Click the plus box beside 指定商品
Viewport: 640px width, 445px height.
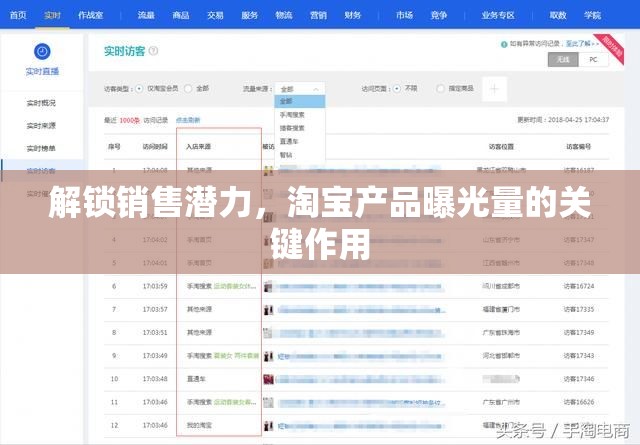[x=494, y=89]
